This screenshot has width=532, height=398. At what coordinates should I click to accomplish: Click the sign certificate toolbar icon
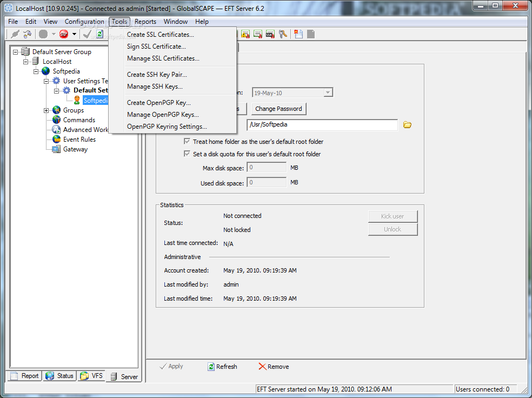(258, 34)
